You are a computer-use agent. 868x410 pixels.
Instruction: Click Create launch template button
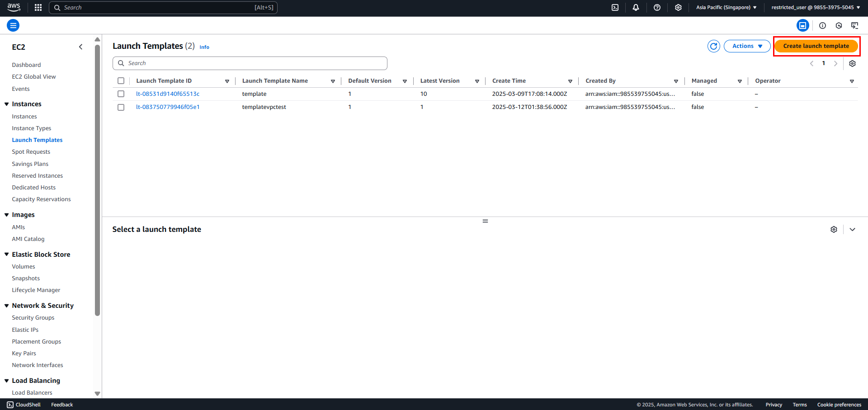pos(816,46)
